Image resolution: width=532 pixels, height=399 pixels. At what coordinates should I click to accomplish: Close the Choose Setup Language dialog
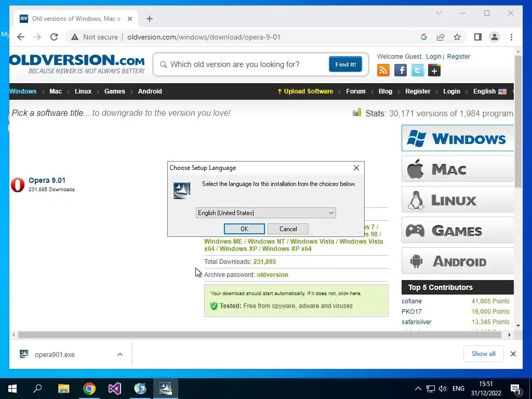356,168
